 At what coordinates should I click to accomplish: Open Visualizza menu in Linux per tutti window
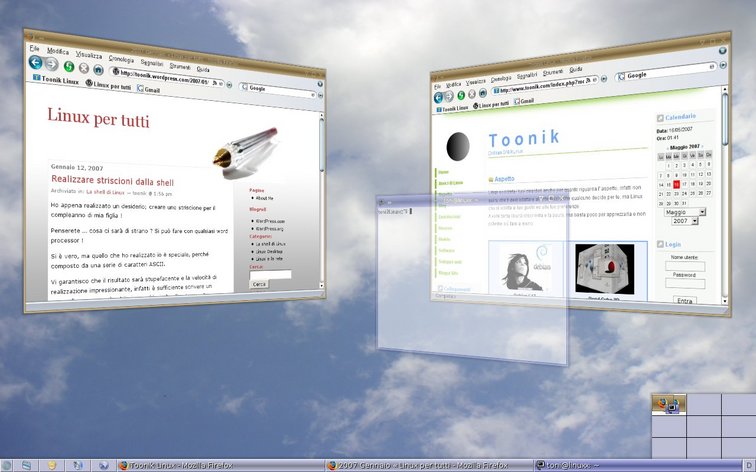click(89, 54)
